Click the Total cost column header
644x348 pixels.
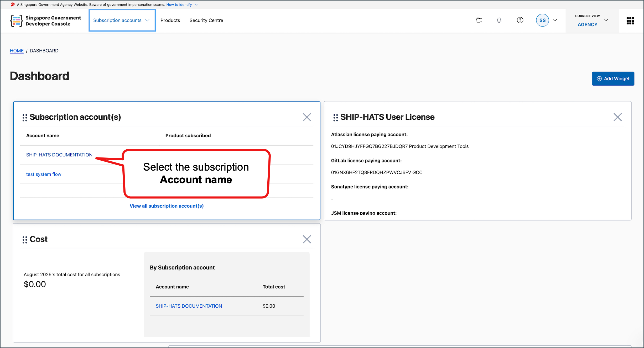pos(274,287)
